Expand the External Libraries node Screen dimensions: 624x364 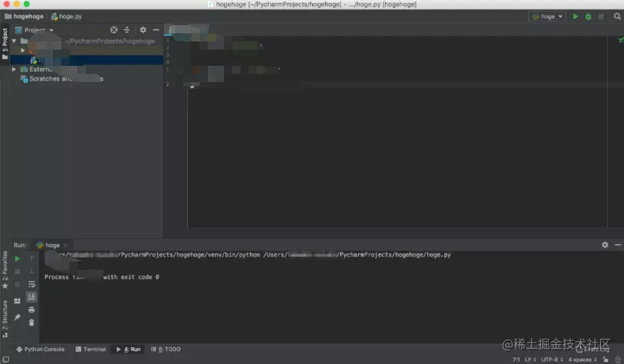pos(14,69)
